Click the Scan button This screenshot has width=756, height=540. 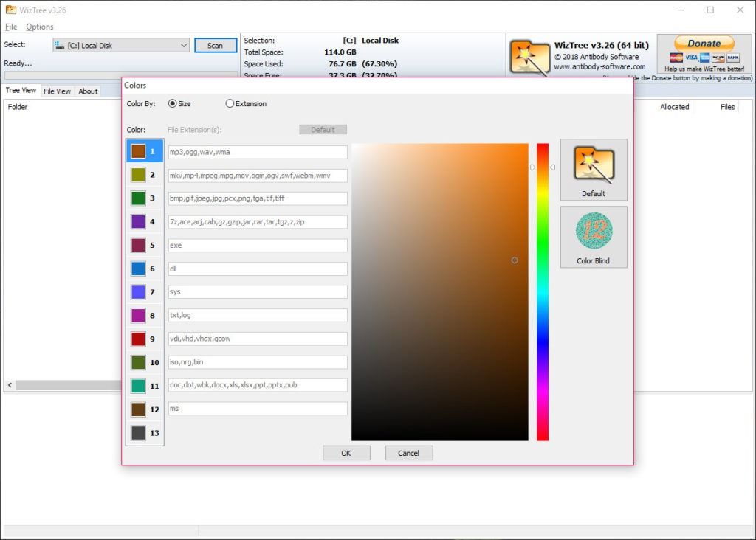tap(216, 45)
